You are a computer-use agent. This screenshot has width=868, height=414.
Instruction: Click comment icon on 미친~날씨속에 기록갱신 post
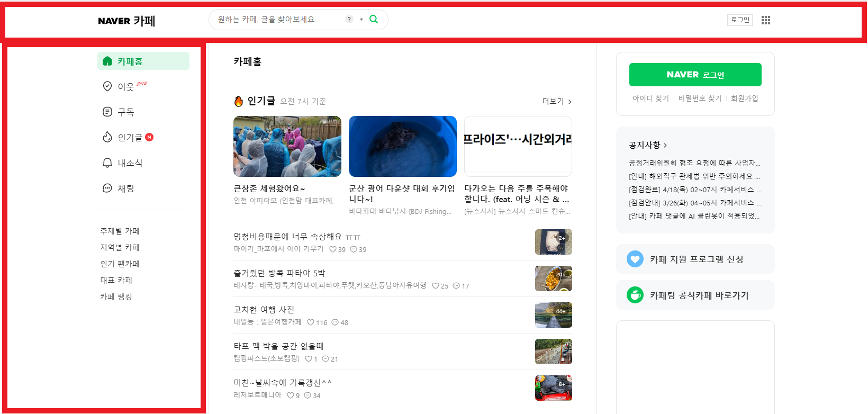(308, 395)
